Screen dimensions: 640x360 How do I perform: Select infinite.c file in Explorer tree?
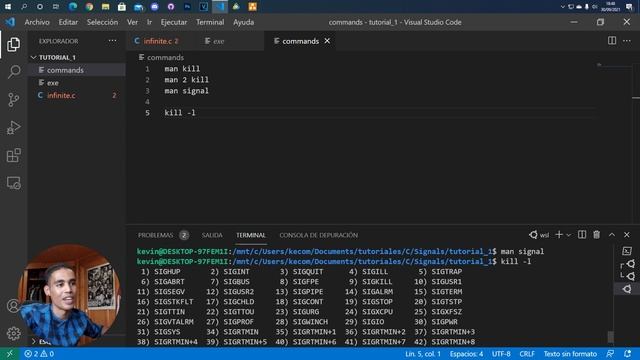[77, 95]
